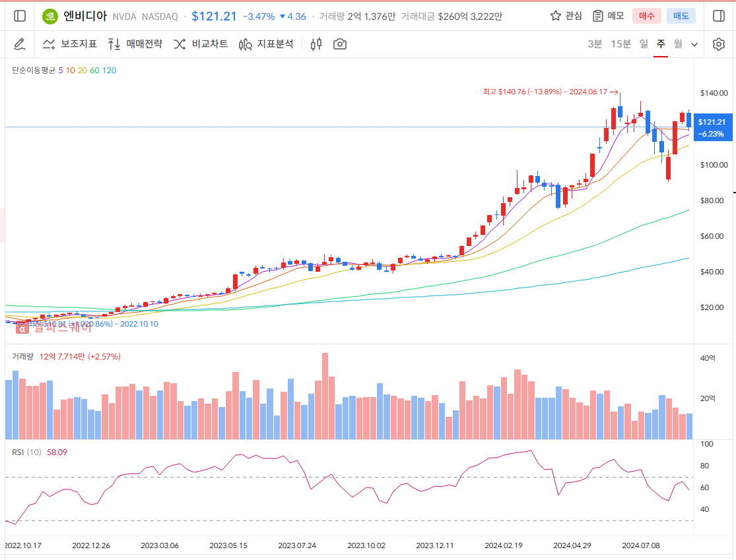Open 비교차트 compare chart tool
Screen dimensions: 736x560
coord(201,44)
